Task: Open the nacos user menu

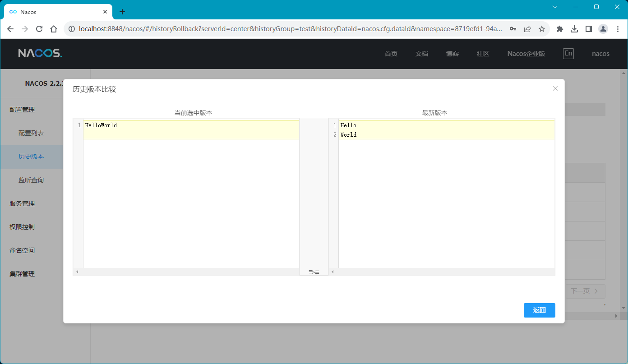Action: (600, 54)
